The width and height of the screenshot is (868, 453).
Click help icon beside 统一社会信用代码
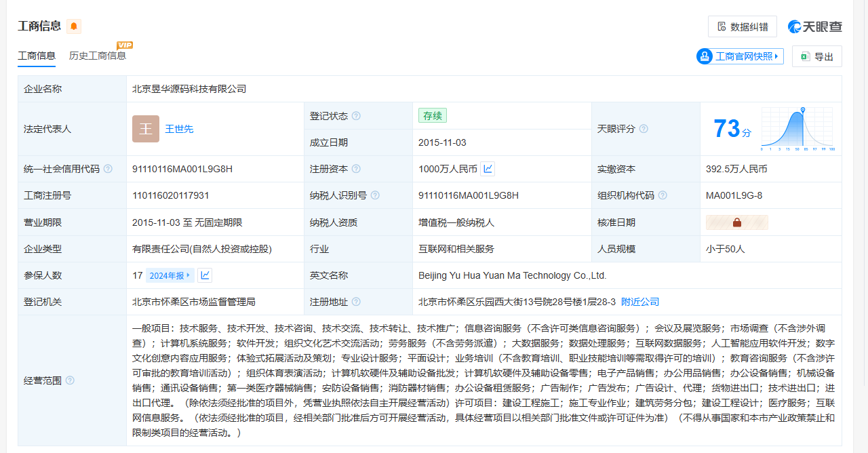click(x=108, y=169)
